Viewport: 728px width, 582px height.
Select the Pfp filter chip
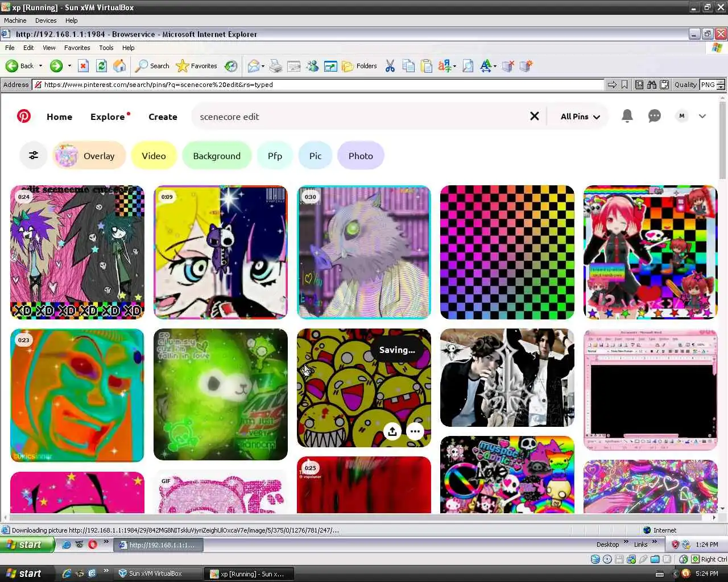[275, 156]
